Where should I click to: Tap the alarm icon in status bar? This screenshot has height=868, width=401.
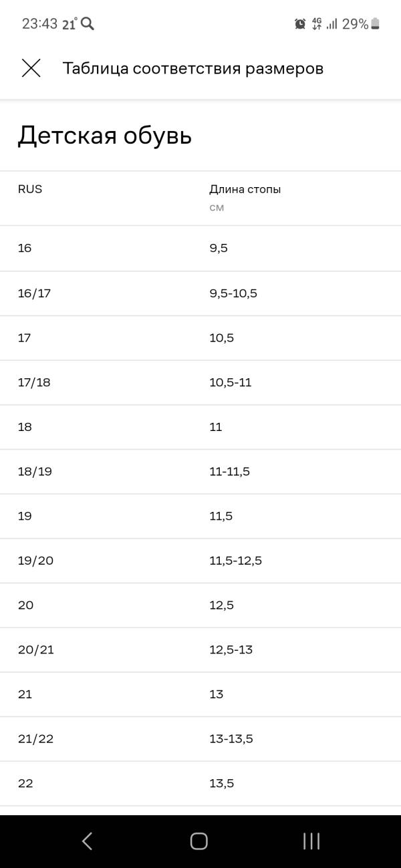pyautogui.click(x=300, y=24)
